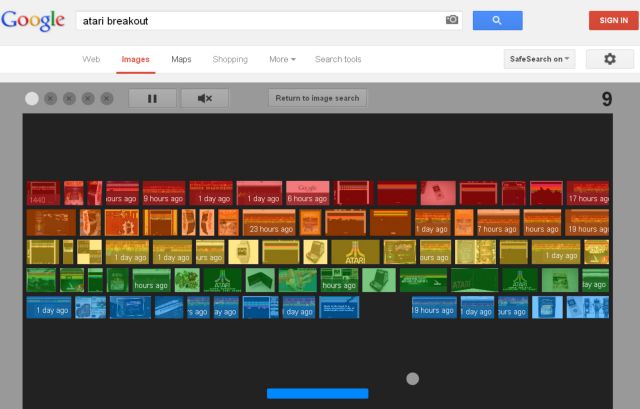
Task: Switch to the Web tab
Action: pyautogui.click(x=91, y=60)
